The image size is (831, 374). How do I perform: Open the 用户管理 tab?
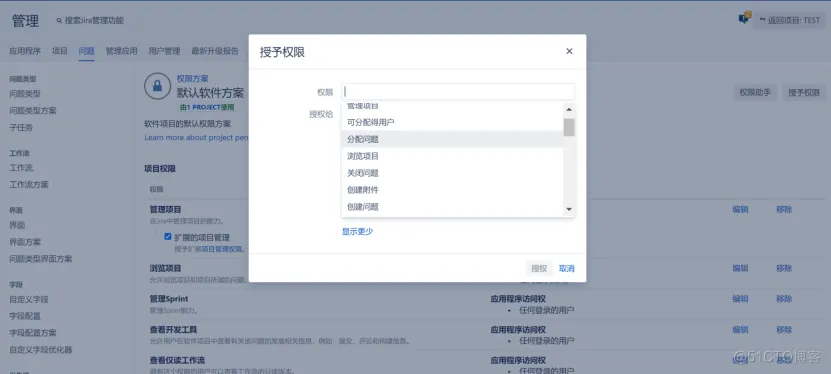click(x=164, y=51)
